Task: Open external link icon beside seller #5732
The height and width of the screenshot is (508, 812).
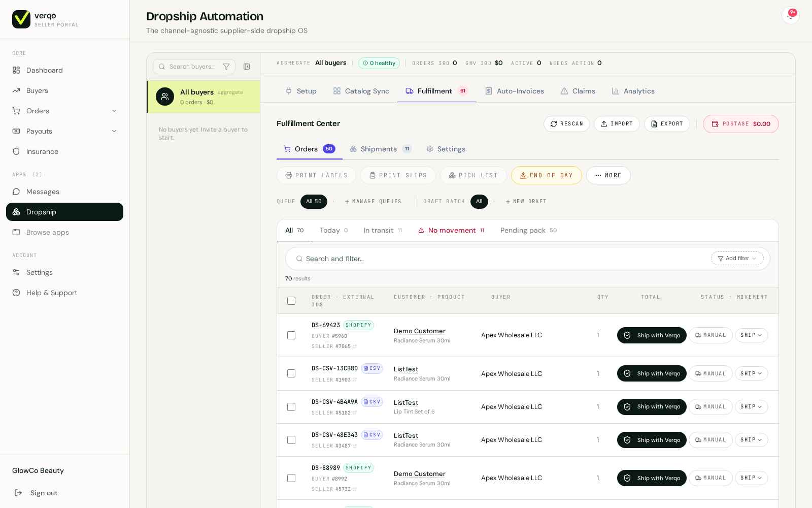Action: (355, 489)
